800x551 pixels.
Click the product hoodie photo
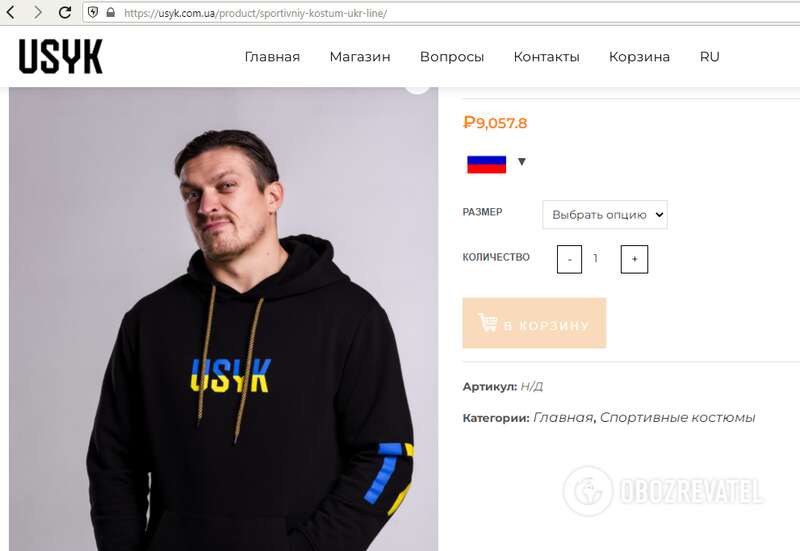pos(223,319)
